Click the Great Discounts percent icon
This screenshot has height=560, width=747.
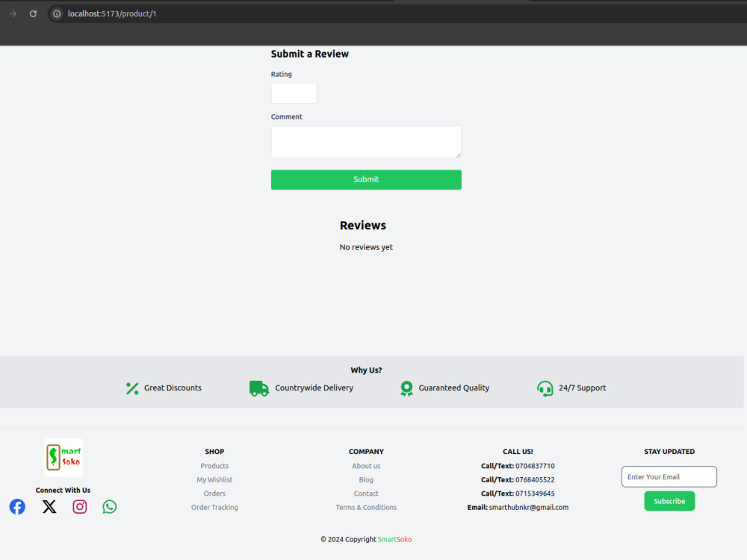pyautogui.click(x=131, y=388)
